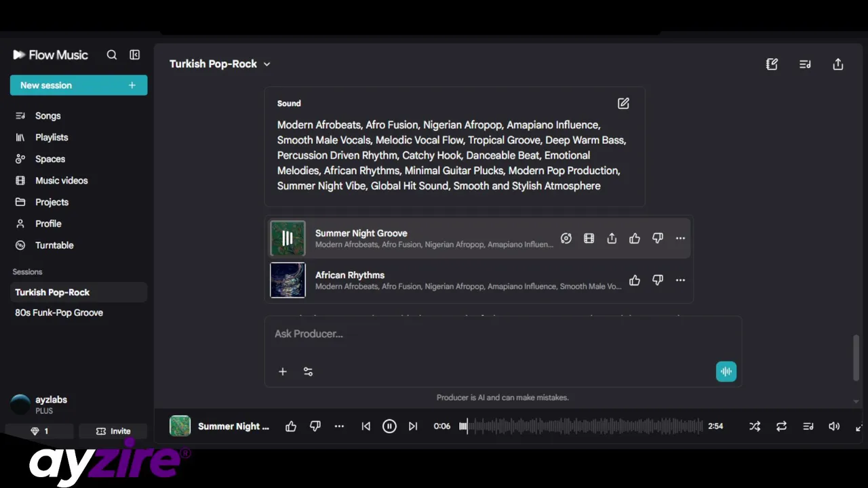The image size is (868, 488).
Task: Dislike the now-playing song in player bar
Action: tap(315, 426)
